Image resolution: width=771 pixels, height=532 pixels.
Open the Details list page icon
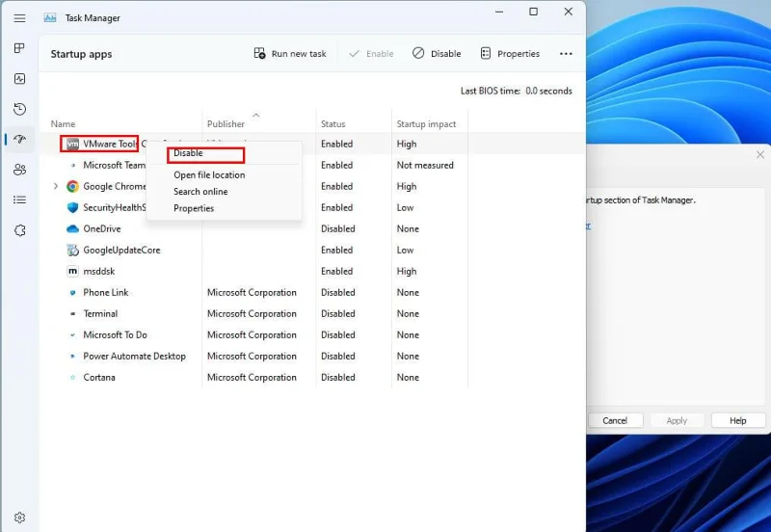pyautogui.click(x=19, y=200)
